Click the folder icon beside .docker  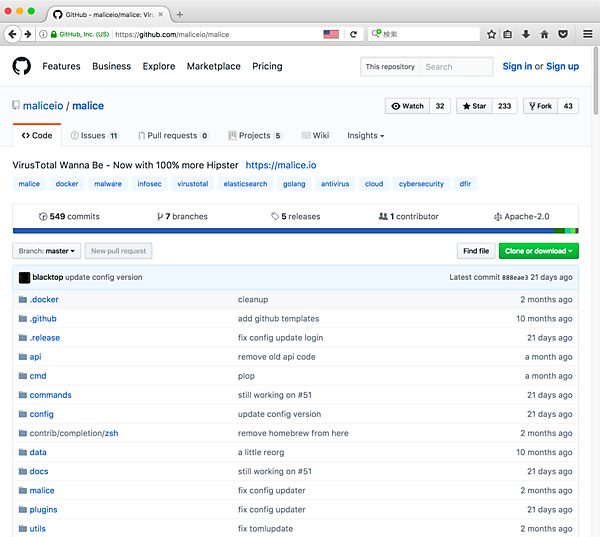(22, 300)
